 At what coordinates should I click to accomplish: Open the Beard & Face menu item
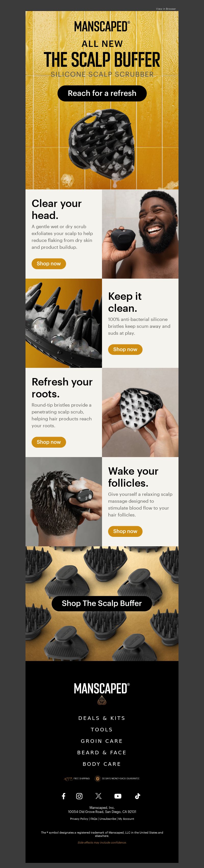pyautogui.click(x=102, y=753)
